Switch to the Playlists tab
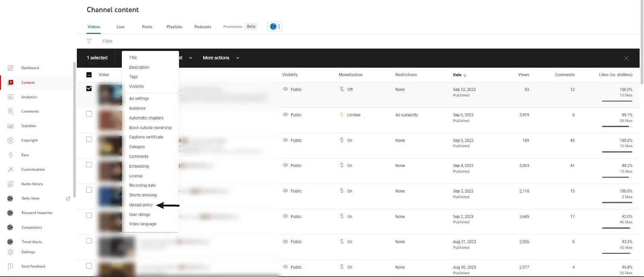Viewport: 644px width, 277px height. point(174,27)
